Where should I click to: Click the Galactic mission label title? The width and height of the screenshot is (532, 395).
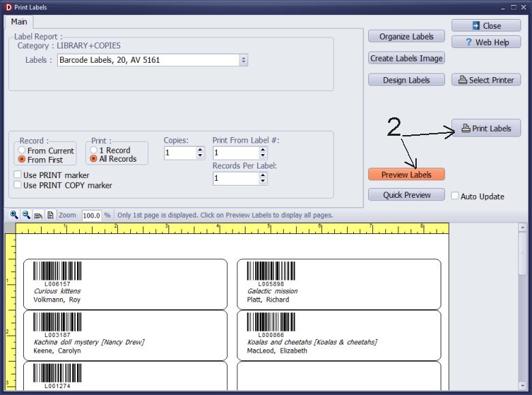tap(272, 291)
